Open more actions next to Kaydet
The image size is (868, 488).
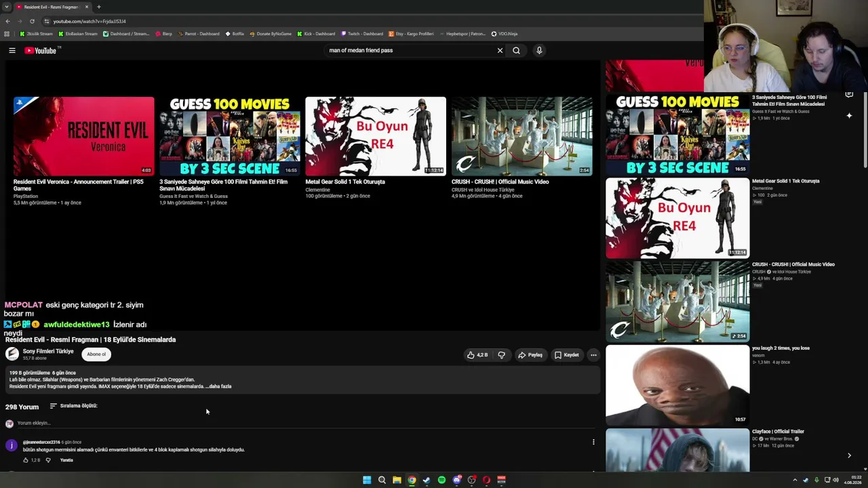(593, 354)
